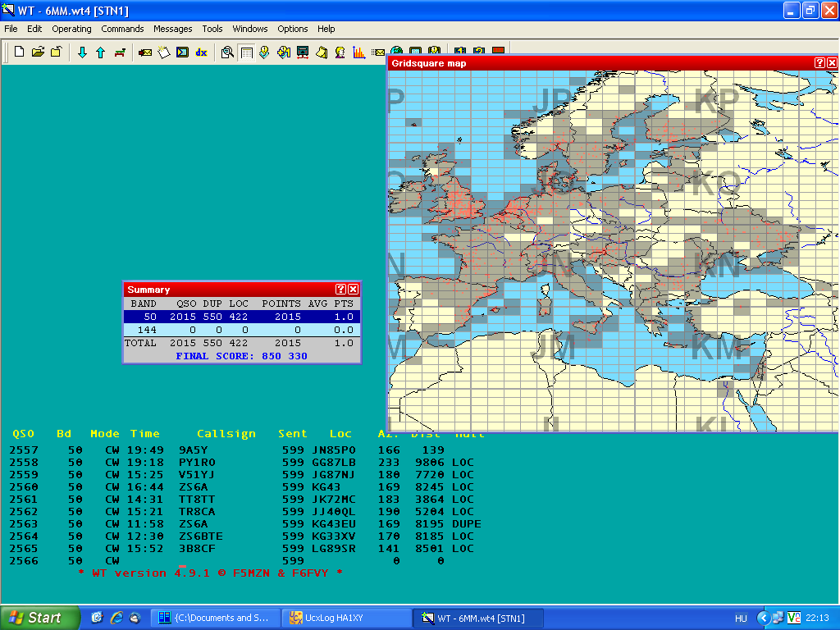Click the Callsign column header

point(226,434)
